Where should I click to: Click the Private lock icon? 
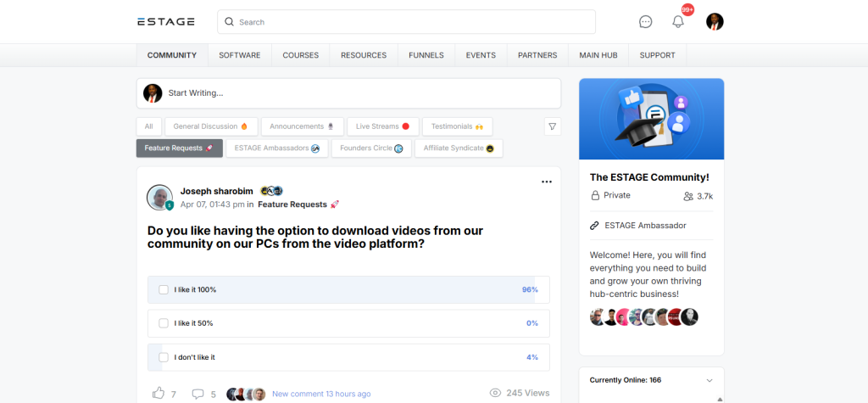tap(596, 196)
